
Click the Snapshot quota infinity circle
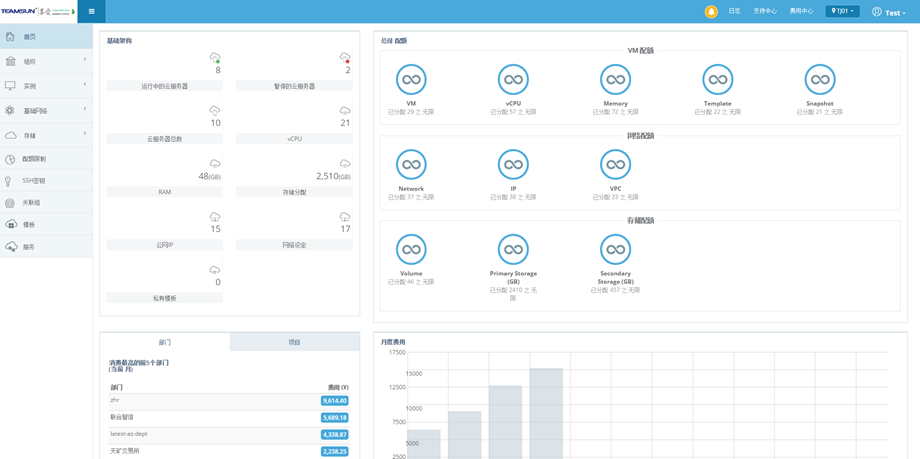(x=820, y=79)
